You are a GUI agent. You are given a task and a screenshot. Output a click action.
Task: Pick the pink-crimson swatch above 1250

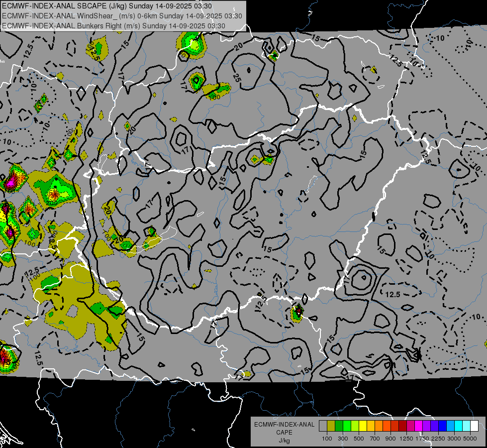pyautogui.click(x=410, y=426)
